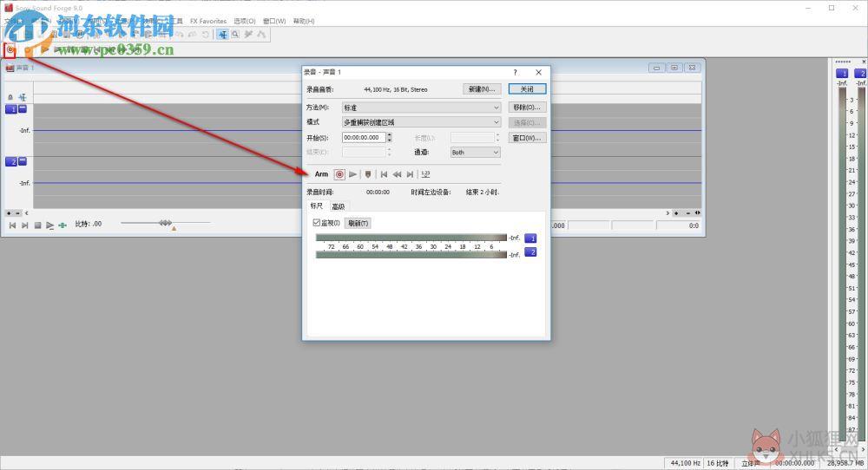Toggle channel 1 button in right meter panel

pyautogui.click(x=842, y=74)
